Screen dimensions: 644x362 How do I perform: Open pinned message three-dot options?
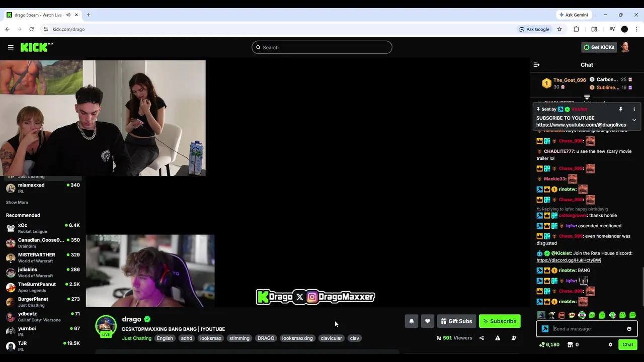tap(634, 109)
